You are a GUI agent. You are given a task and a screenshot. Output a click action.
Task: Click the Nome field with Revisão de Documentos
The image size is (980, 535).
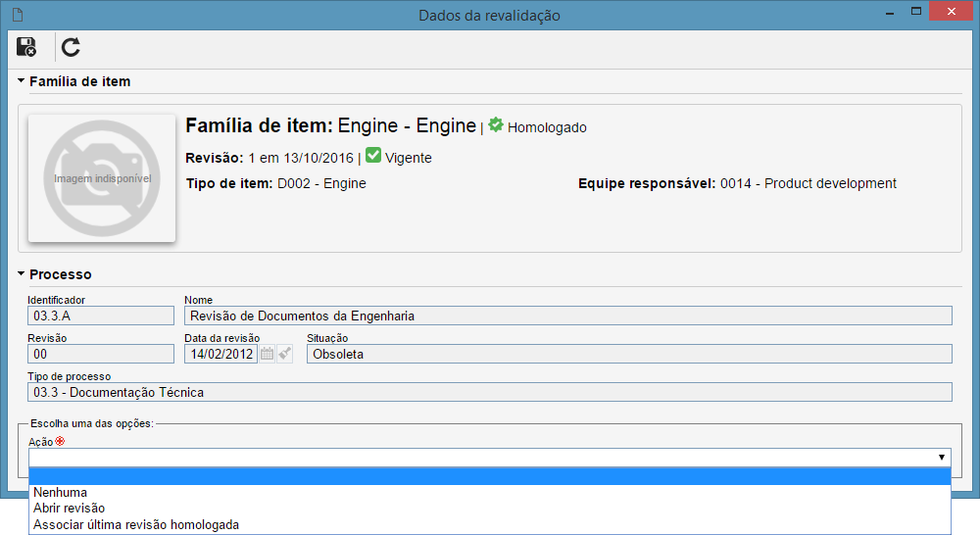(x=568, y=316)
